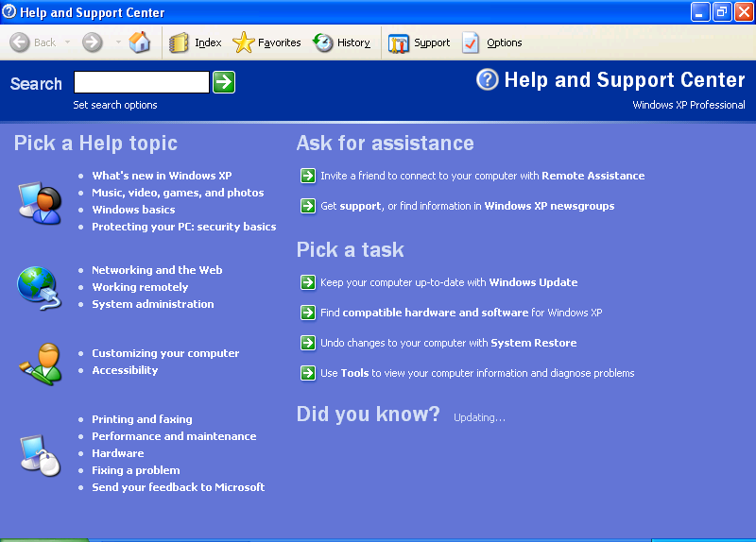Open Get support in Windows XP newsgroups

[x=468, y=206]
